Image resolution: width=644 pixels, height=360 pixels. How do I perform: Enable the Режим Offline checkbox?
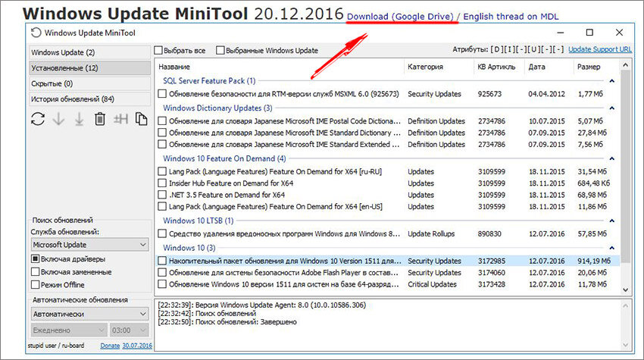[x=36, y=284]
